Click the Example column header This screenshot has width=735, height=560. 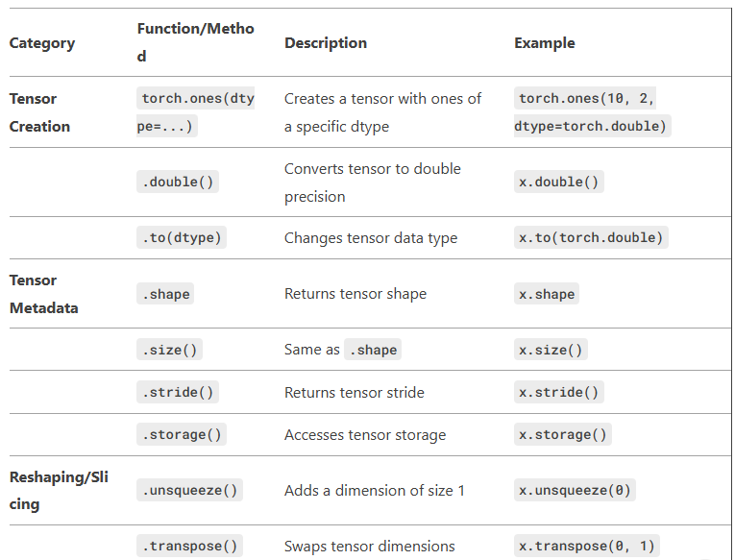[x=544, y=43]
